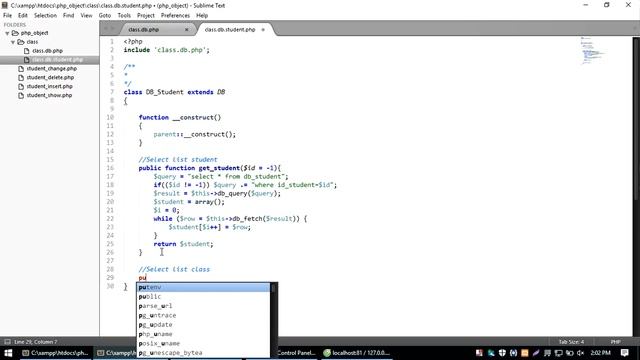Open the Find menu

[69, 16]
